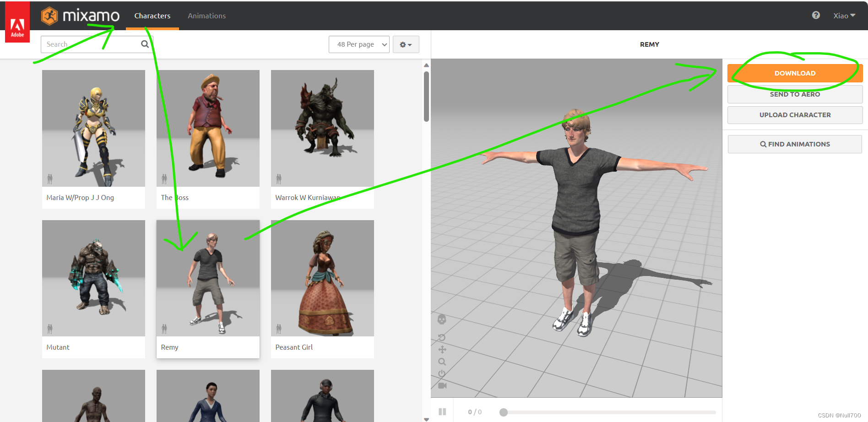This screenshot has width=868, height=422.
Task: Select the reset rotation icon in the viewer
Action: tap(442, 338)
